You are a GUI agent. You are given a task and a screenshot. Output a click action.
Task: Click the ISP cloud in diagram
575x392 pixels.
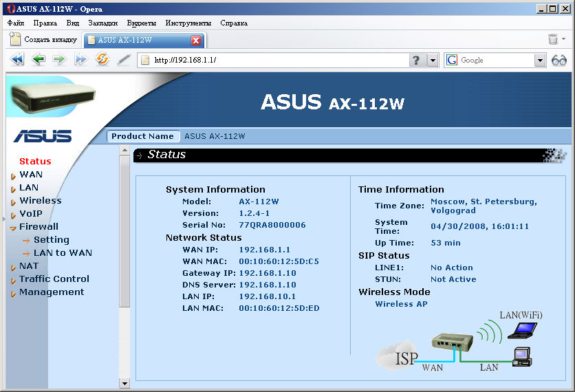[x=397, y=355]
